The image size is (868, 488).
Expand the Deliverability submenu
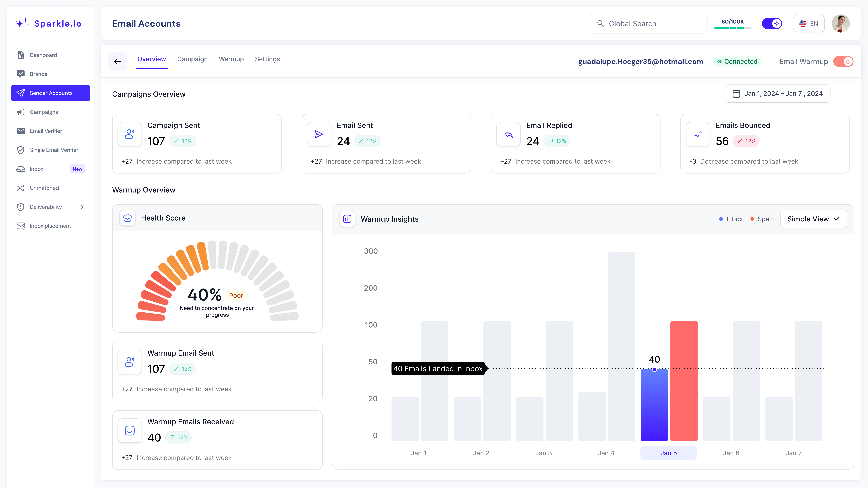[81, 207]
